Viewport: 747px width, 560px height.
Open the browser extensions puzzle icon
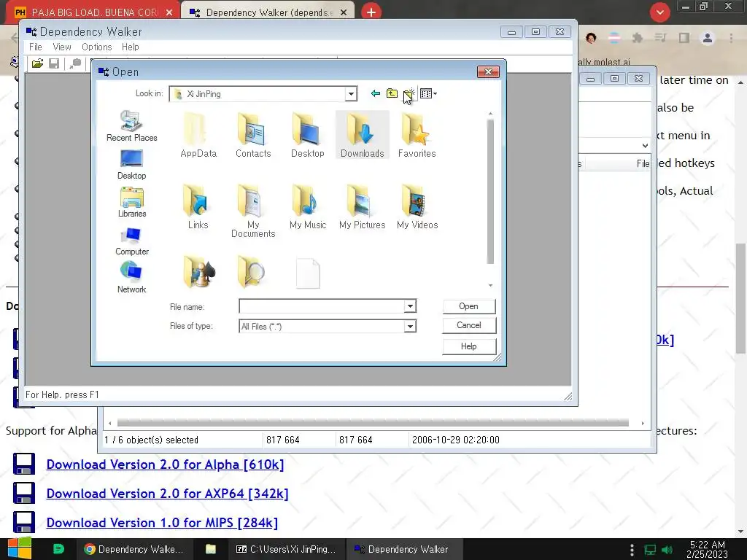637,38
